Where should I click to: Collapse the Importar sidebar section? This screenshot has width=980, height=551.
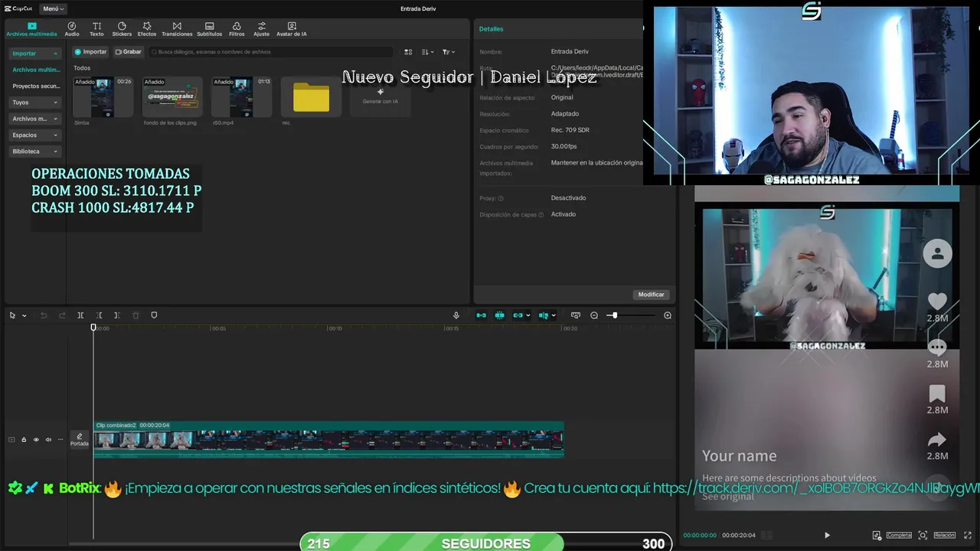[x=34, y=54]
